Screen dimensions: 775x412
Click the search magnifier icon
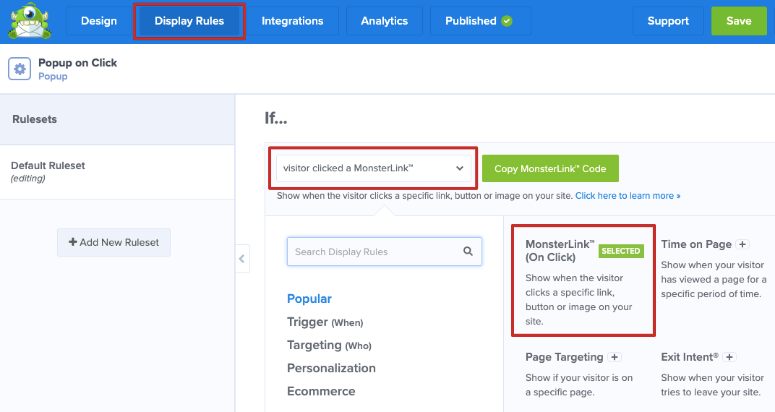pyautogui.click(x=468, y=251)
